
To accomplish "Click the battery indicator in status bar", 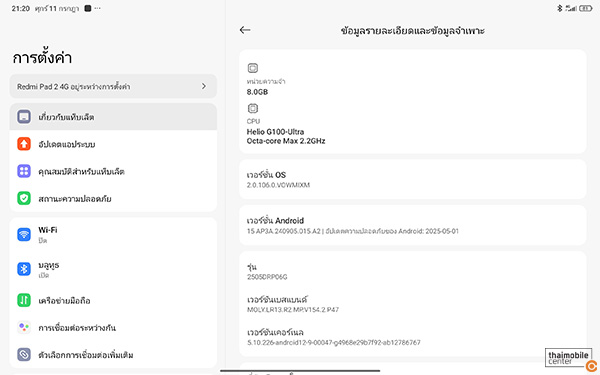I will point(585,8).
